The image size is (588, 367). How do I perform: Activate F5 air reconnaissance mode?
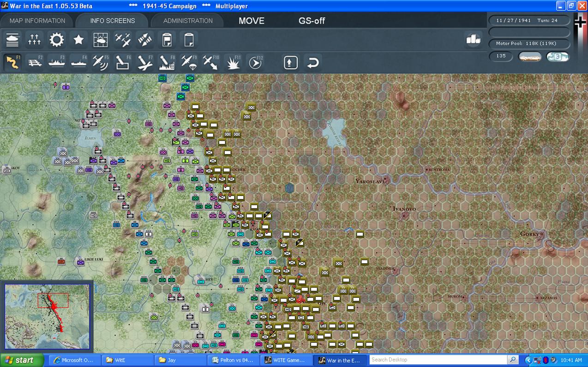pyautogui.click(x=101, y=62)
